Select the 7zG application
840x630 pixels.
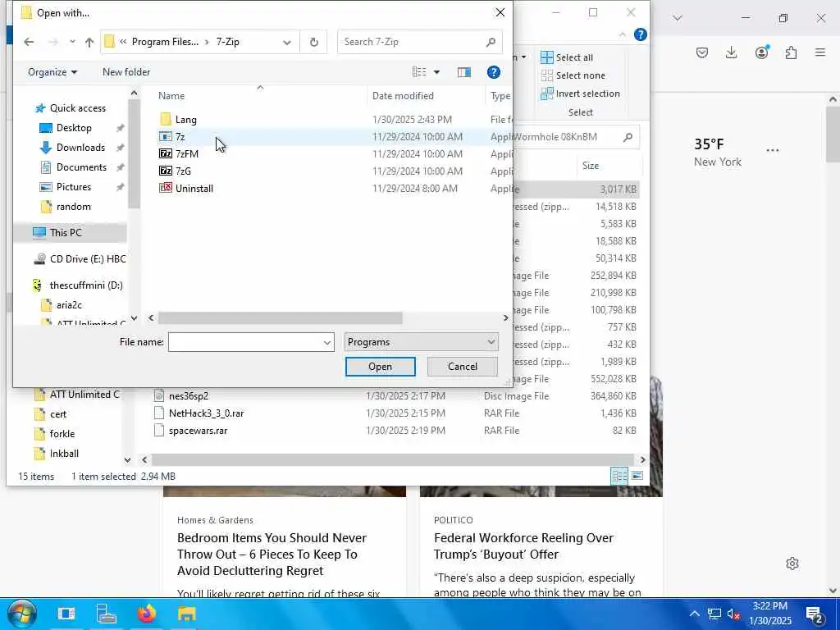pyautogui.click(x=176, y=171)
